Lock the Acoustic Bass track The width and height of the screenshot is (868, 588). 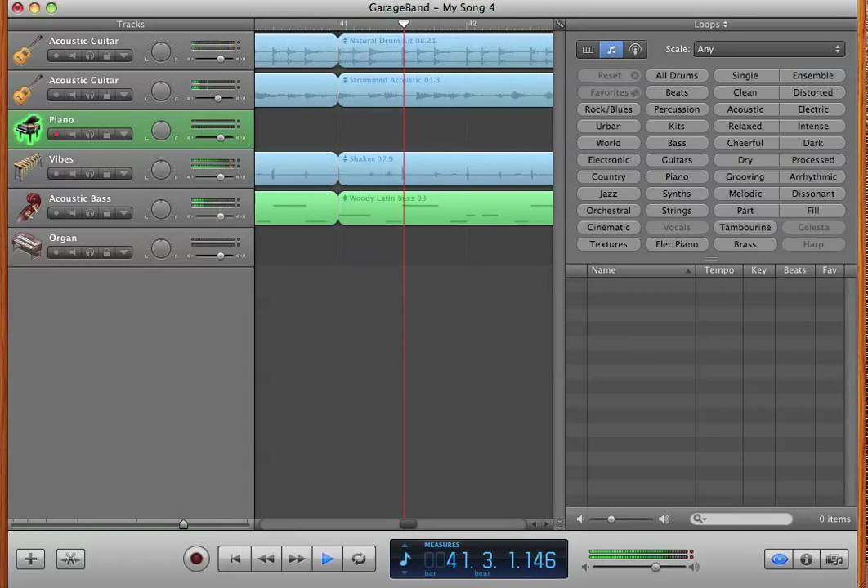(x=106, y=213)
